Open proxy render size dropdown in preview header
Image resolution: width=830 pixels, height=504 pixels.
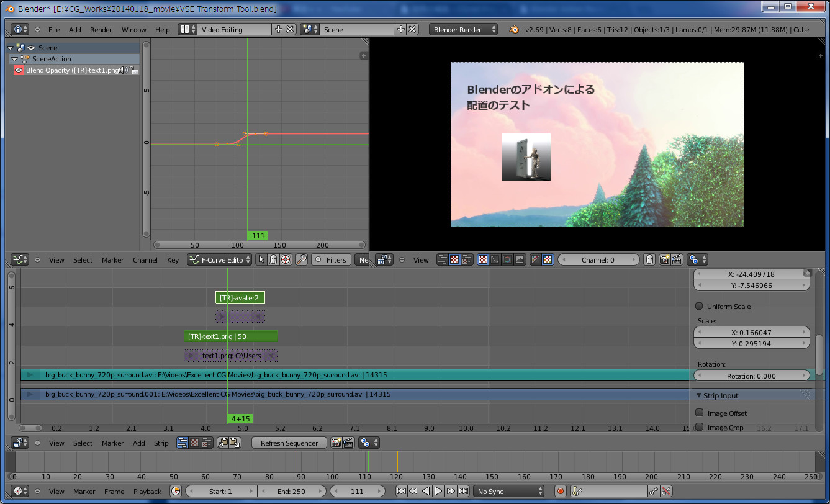pyautogui.click(x=697, y=260)
